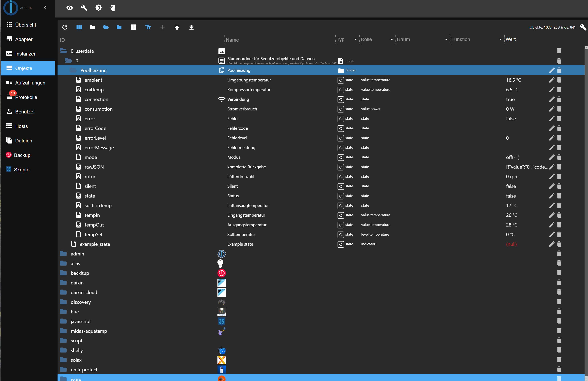Open Instanzen in the sidebar
The height and width of the screenshot is (381, 588).
pyautogui.click(x=26, y=54)
